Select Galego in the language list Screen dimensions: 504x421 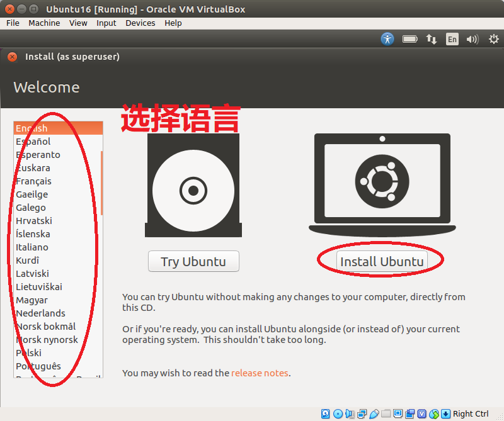click(x=57, y=208)
